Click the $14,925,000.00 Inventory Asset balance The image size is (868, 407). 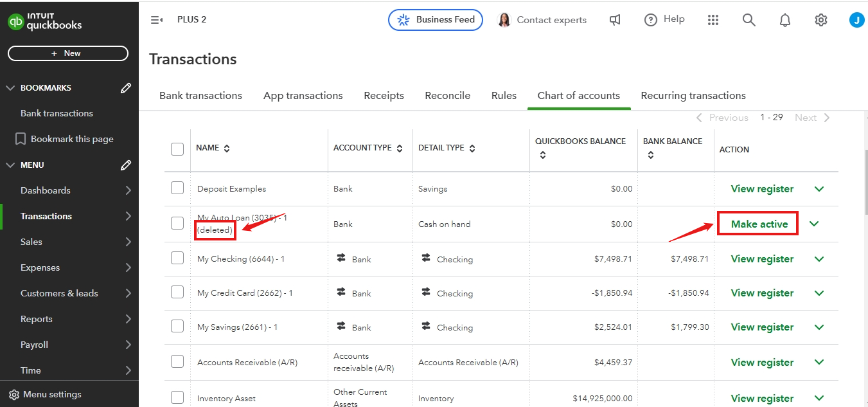(603, 399)
